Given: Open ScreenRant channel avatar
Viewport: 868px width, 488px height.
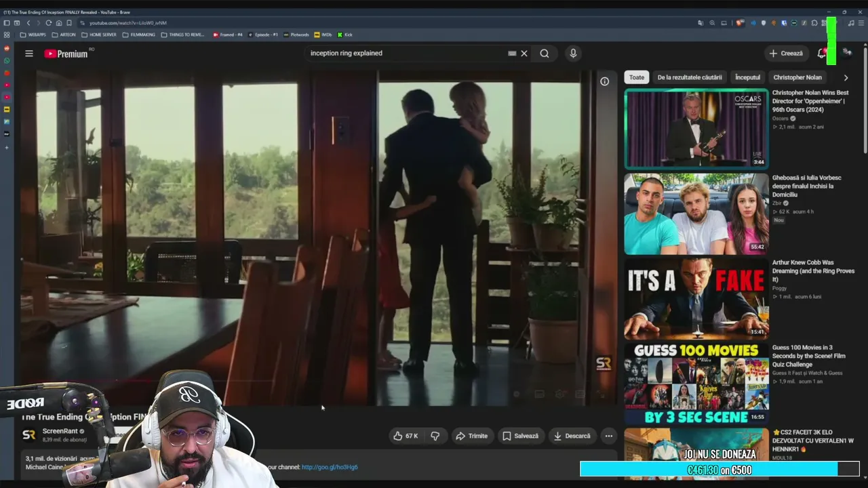Looking at the screenshot, I should (x=29, y=435).
